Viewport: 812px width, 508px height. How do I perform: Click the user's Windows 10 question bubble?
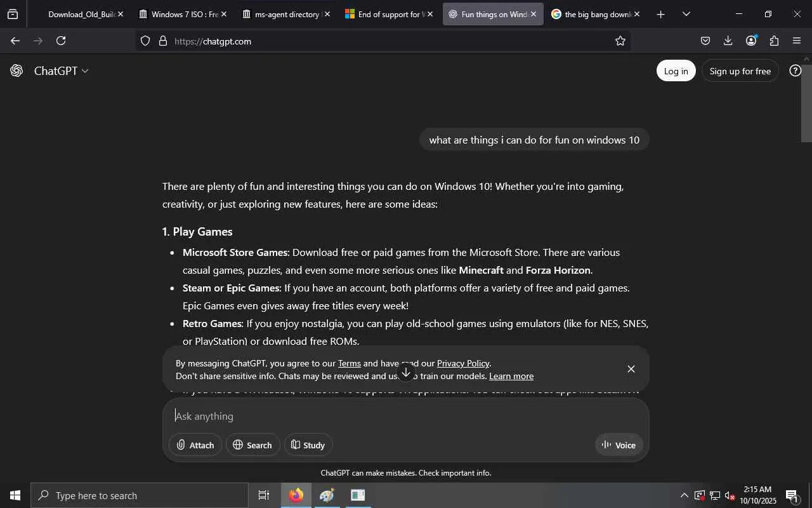(534, 140)
